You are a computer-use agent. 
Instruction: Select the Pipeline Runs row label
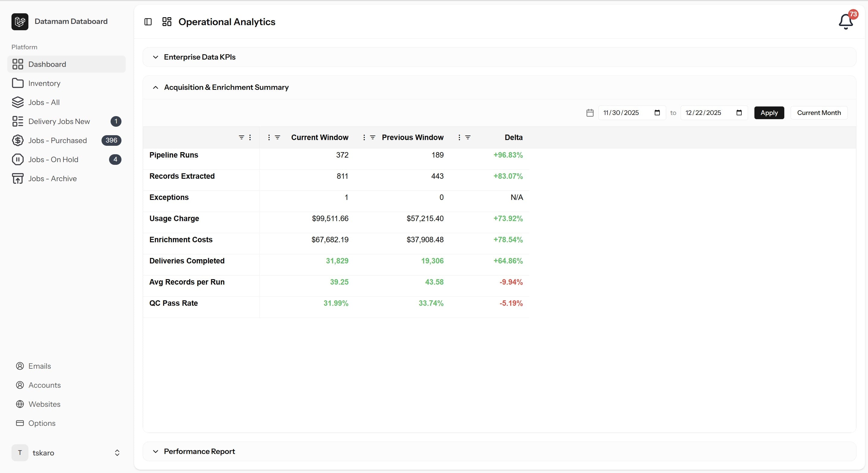pos(173,155)
